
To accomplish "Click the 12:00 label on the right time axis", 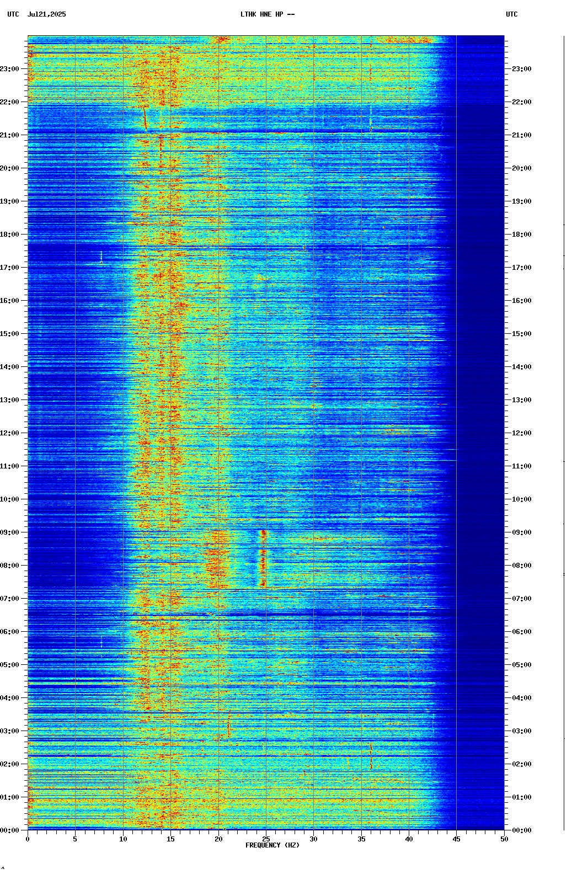I will (522, 433).
